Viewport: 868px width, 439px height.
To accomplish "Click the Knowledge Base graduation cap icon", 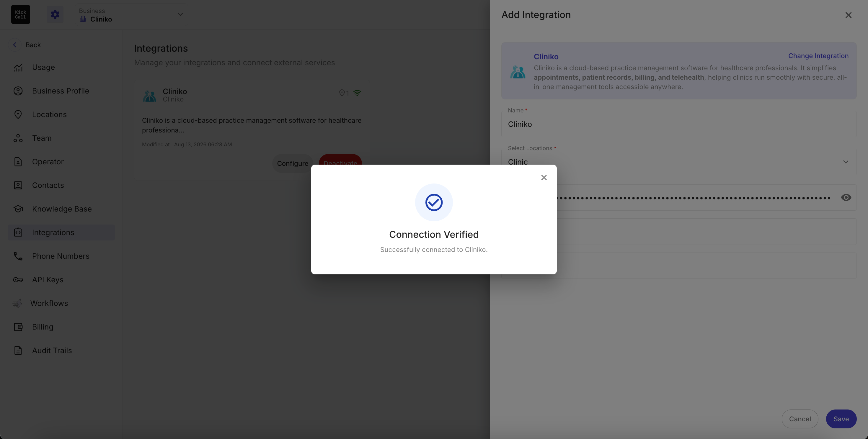I will 18,209.
